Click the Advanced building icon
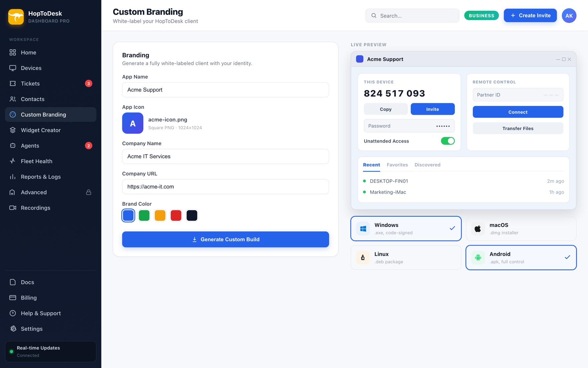Viewport: 588px width, 368px height. tap(13, 192)
